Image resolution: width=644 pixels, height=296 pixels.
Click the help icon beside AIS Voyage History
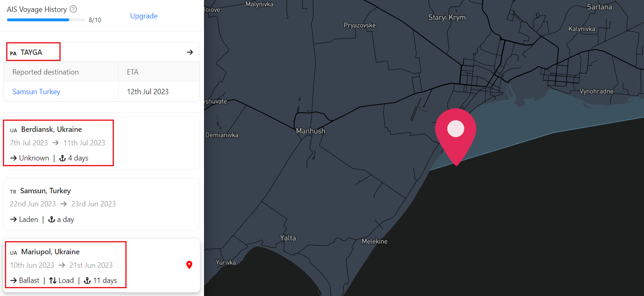coord(73,9)
